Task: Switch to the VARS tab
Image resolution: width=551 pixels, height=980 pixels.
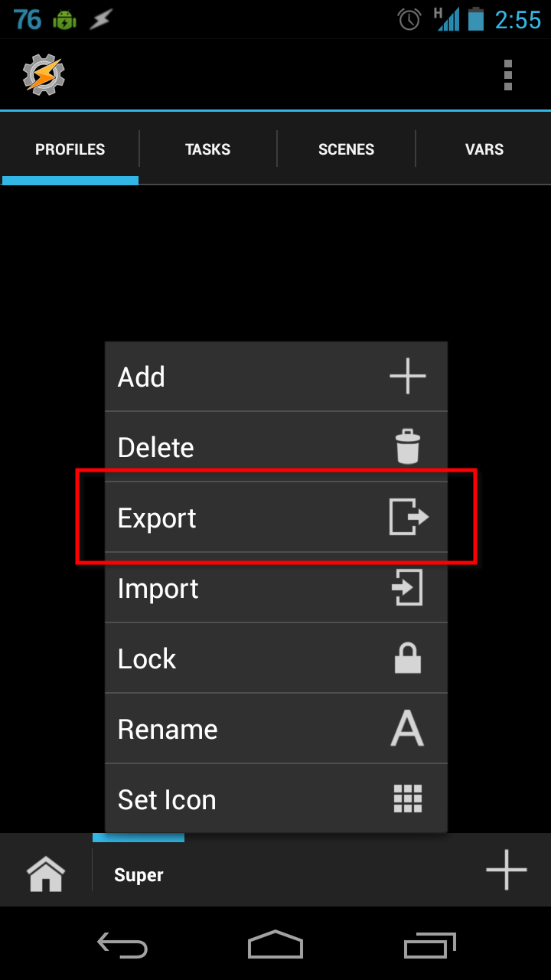Action: click(484, 149)
